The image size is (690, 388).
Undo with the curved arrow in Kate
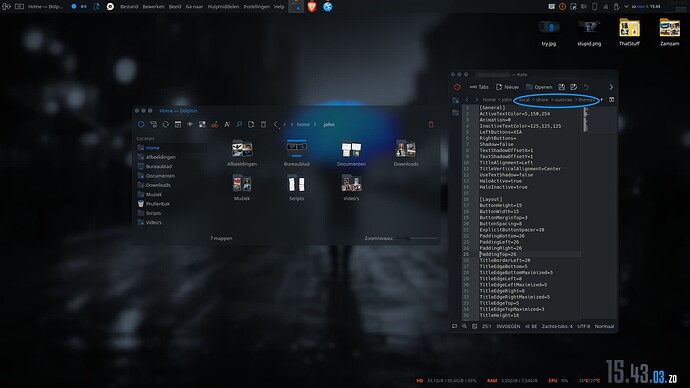(586, 87)
